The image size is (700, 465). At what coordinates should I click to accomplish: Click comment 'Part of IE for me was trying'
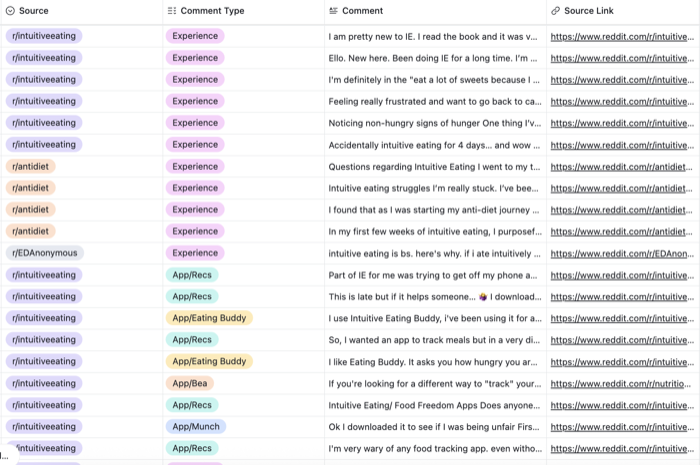point(433,275)
